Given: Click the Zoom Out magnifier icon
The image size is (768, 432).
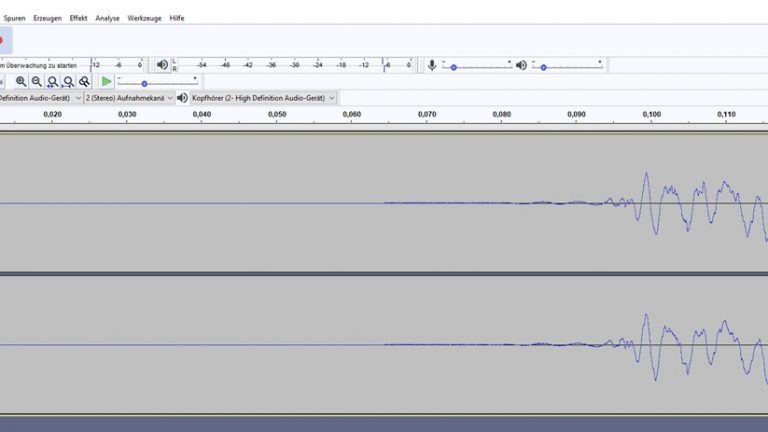Looking at the screenshot, I should click(37, 82).
